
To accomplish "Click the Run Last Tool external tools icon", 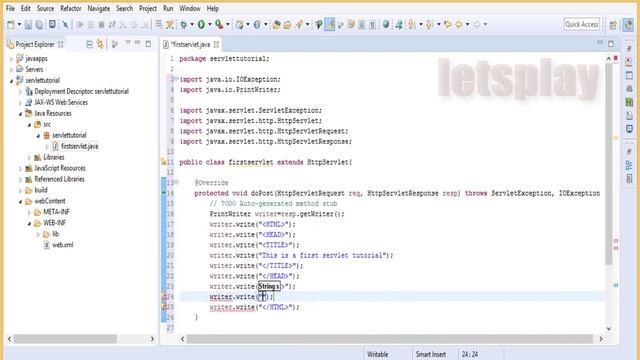I will coord(219,25).
